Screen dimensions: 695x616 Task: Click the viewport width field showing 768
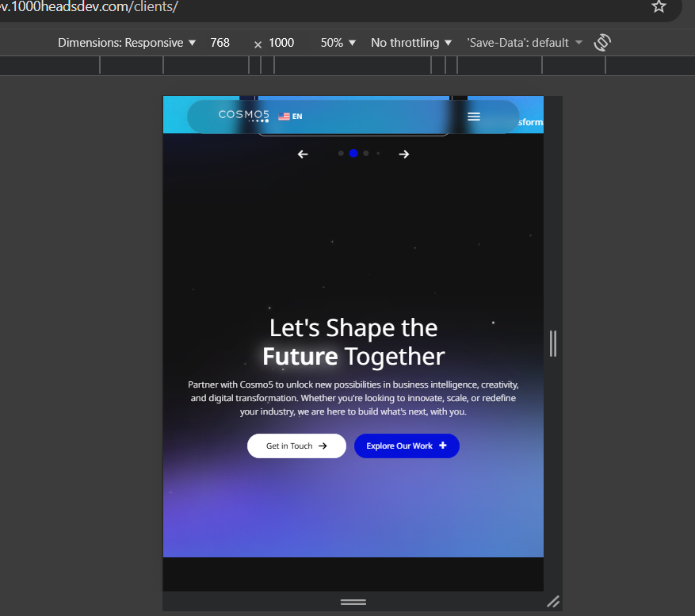click(x=220, y=43)
